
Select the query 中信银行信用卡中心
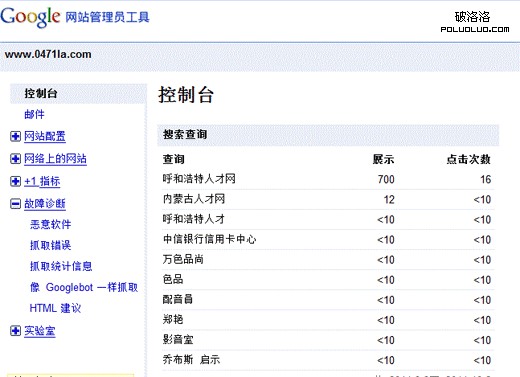pos(210,239)
